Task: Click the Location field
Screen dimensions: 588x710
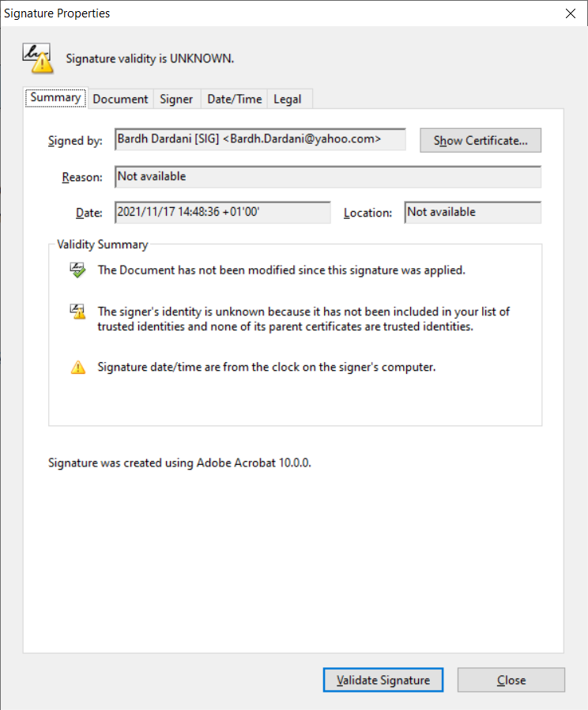Action: pyautogui.click(x=473, y=213)
